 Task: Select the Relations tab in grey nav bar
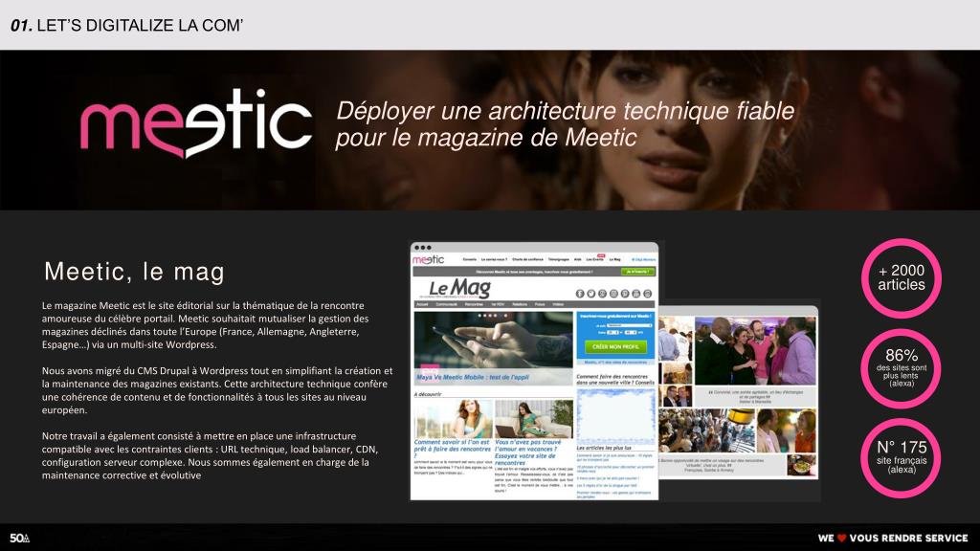point(520,304)
